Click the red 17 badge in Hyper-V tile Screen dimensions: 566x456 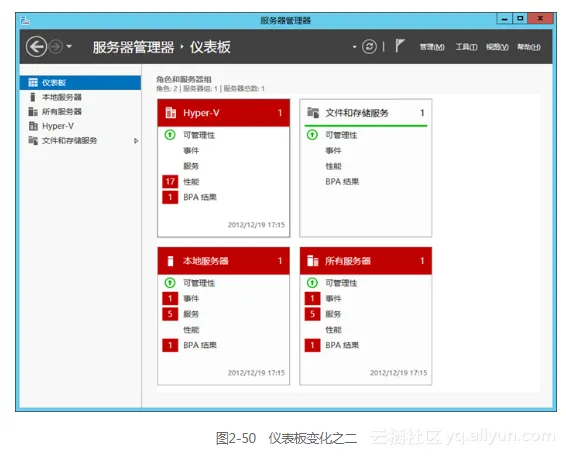click(170, 182)
